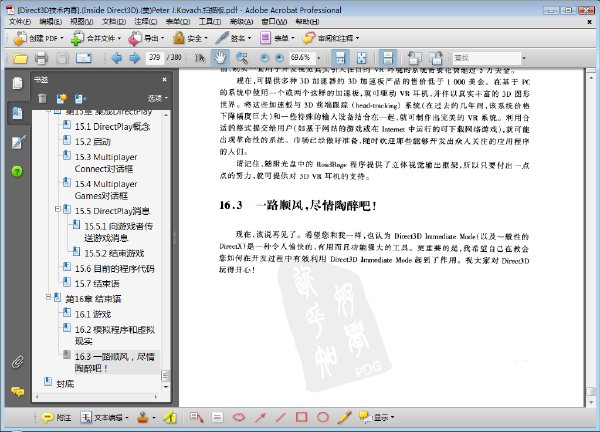Click the zoom in plus button
The image size is (600, 432).
tap(280, 58)
